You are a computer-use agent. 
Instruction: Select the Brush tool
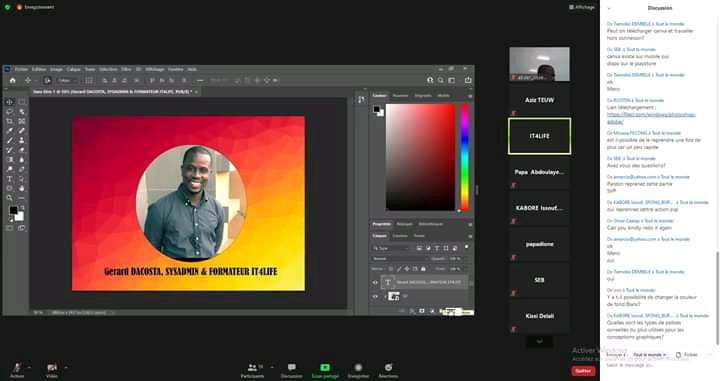click(x=10, y=140)
